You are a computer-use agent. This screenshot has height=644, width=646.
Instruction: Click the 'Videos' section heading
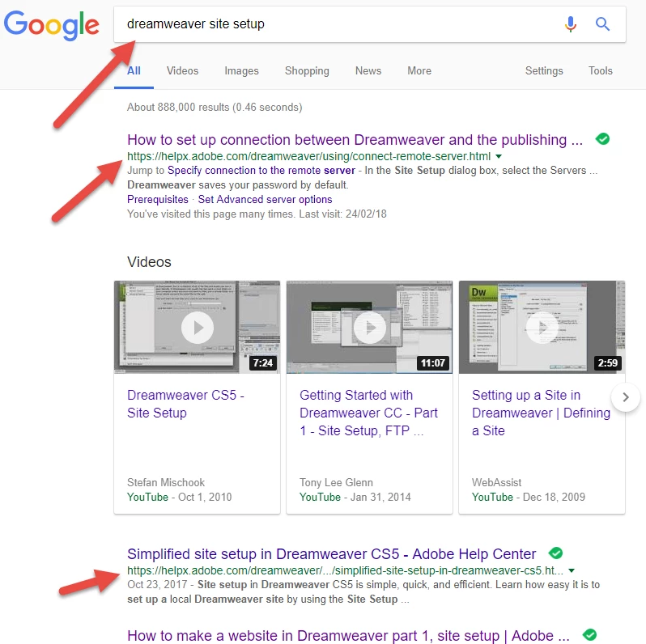coord(149,262)
